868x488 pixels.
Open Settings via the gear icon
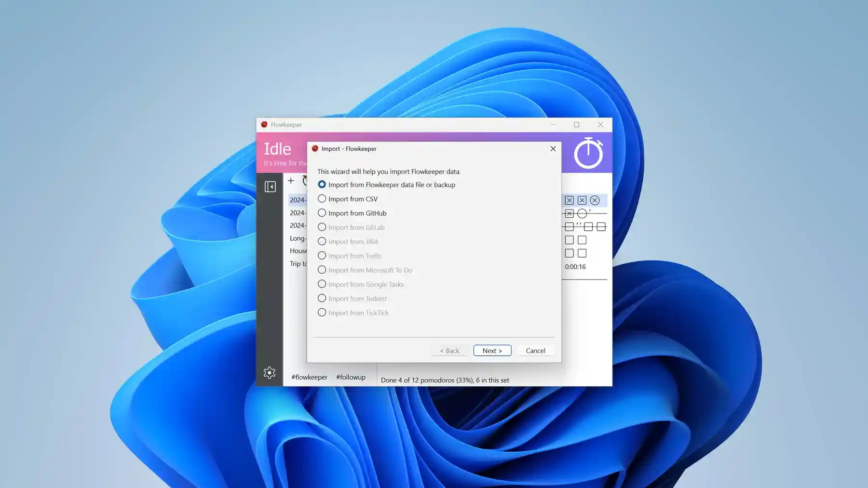270,372
